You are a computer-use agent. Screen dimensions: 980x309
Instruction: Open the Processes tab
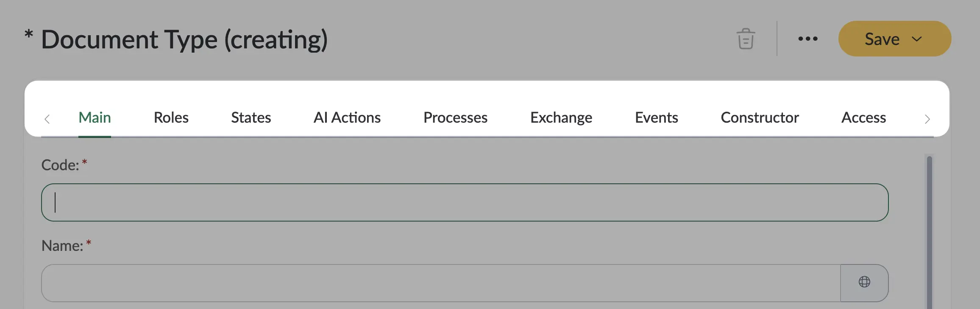pos(455,118)
